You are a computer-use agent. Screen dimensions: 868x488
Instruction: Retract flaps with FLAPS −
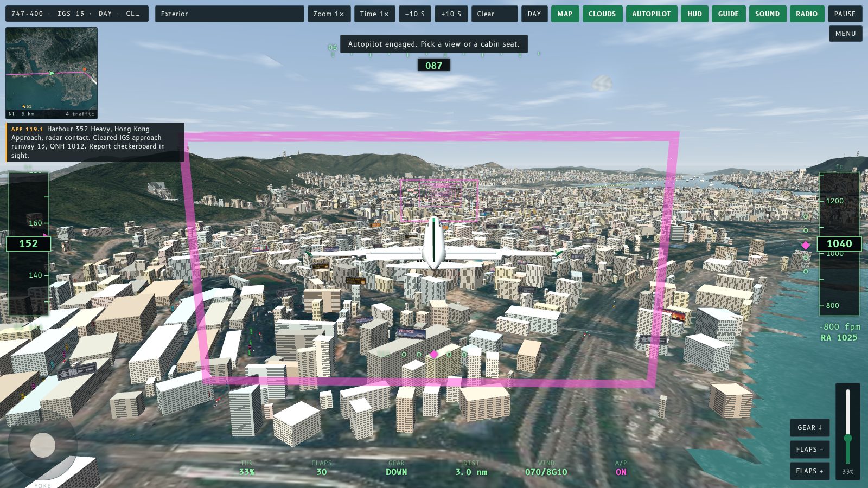[x=809, y=450]
